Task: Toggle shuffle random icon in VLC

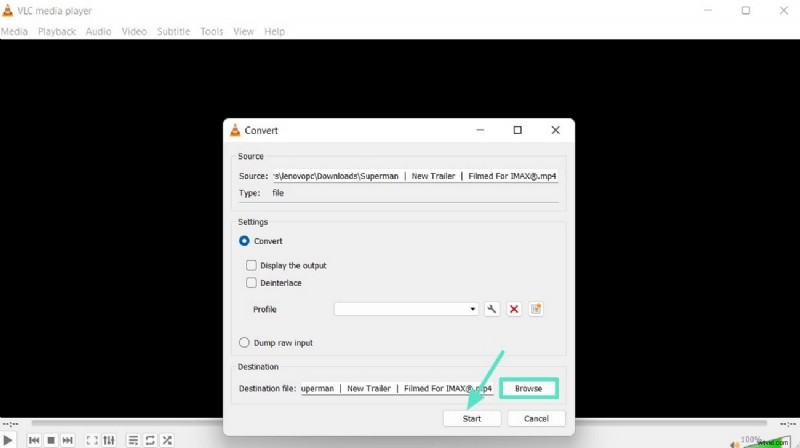Action: (x=167, y=440)
